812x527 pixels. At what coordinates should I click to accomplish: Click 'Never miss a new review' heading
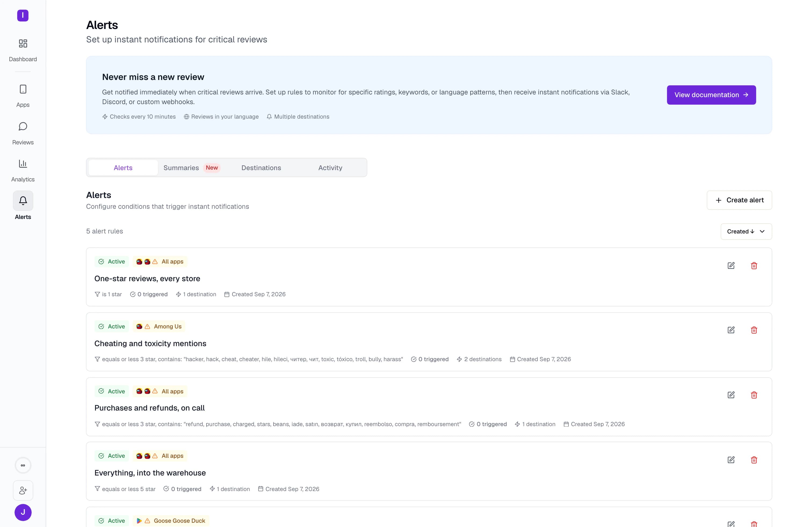pos(153,77)
